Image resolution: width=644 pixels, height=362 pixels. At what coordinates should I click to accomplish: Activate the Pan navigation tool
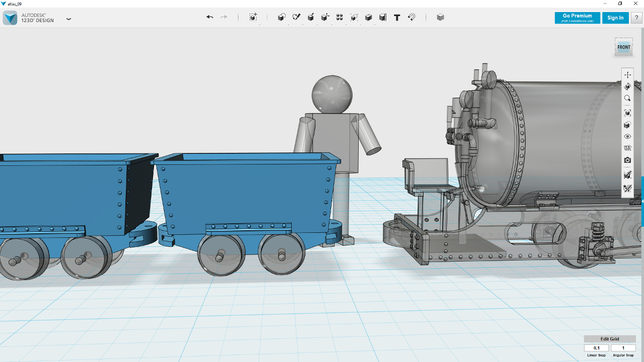pos(627,75)
